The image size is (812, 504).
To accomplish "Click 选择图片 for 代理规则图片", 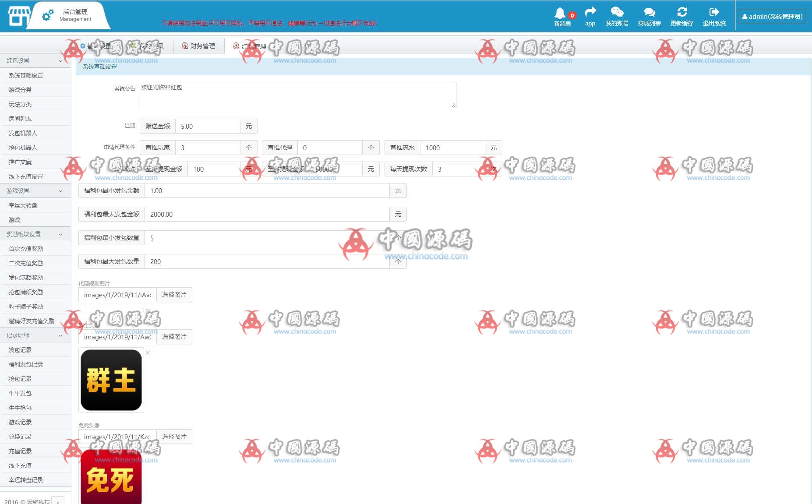I will pyautogui.click(x=174, y=295).
